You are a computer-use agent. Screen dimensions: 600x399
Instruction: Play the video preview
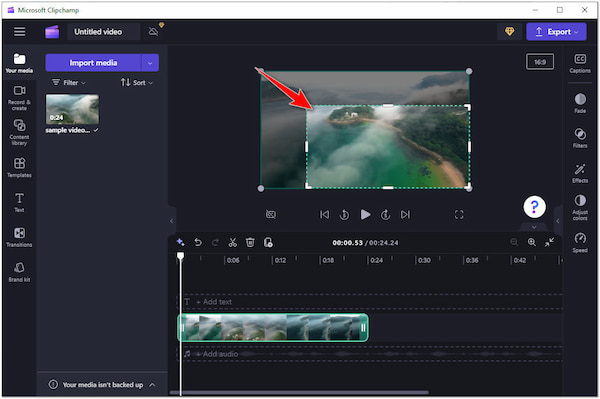365,215
